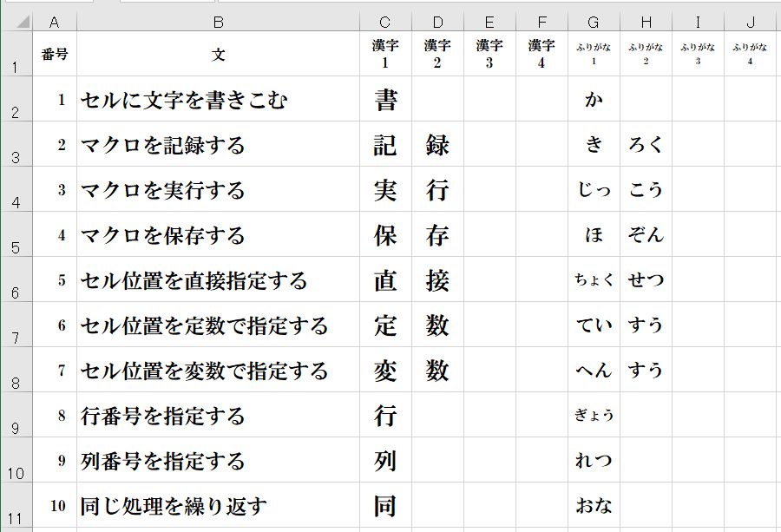This screenshot has width=781, height=532.
Task: Select row 11 header
Action: click(x=17, y=504)
